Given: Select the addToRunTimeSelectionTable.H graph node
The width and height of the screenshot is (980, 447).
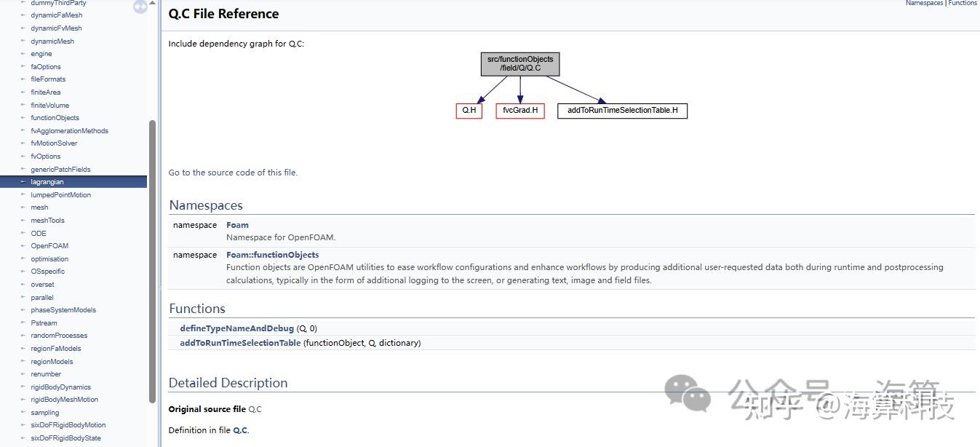Looking at the screenshot, I should (x=622, y=111).
